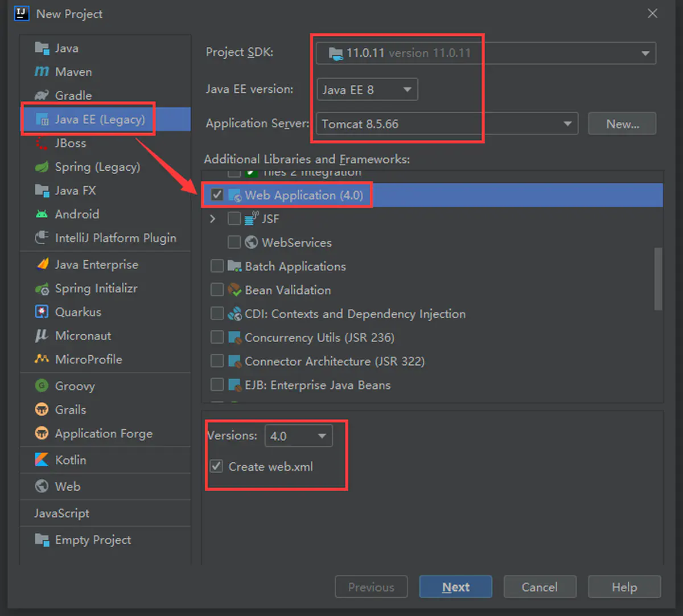Click the Gradle elephant icon
This screenshot has width=683, height=616.
coord(42,95)
